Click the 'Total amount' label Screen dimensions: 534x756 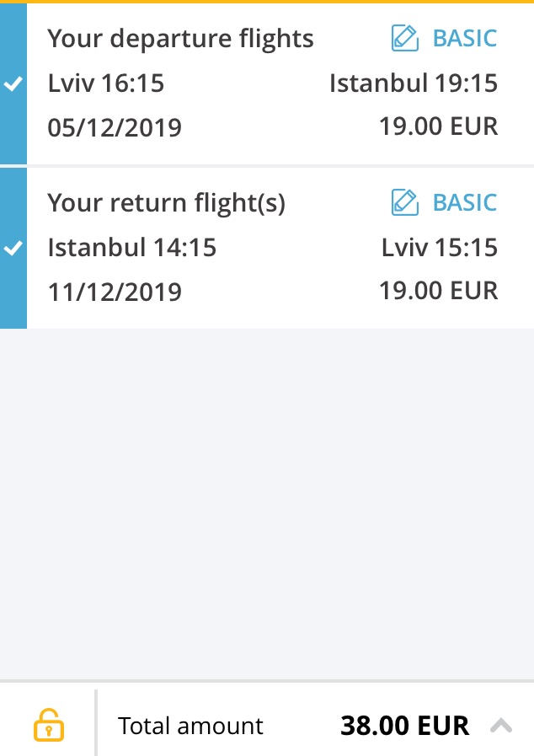coord(190,726)
